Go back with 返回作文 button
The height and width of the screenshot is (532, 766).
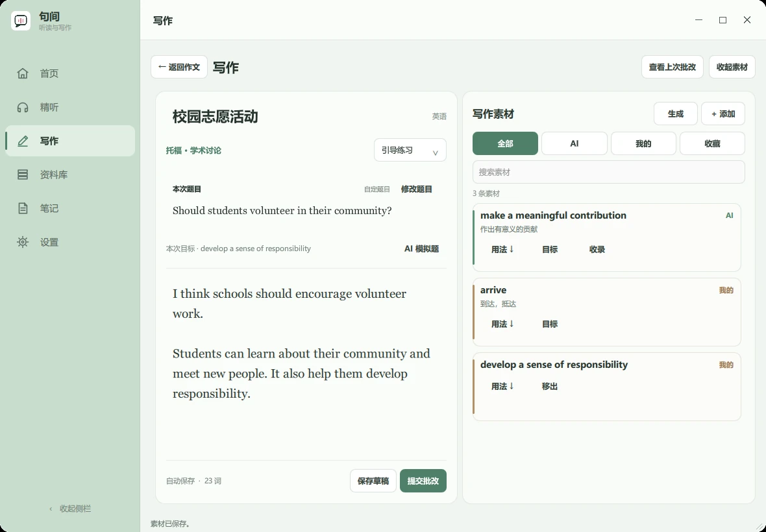pos(179,67)
